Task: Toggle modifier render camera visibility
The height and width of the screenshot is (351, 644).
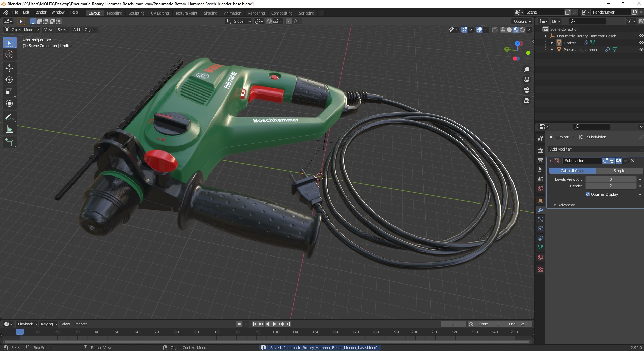Action: 618,161
